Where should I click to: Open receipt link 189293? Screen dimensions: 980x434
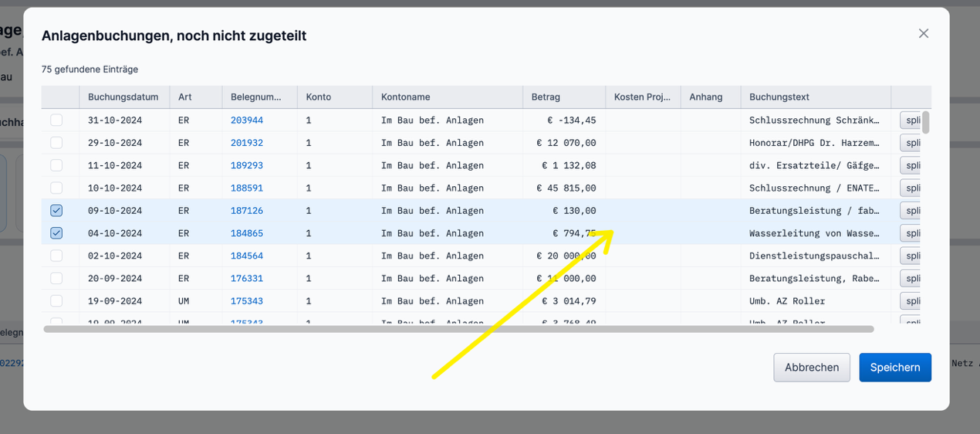(x=247, y=165)
